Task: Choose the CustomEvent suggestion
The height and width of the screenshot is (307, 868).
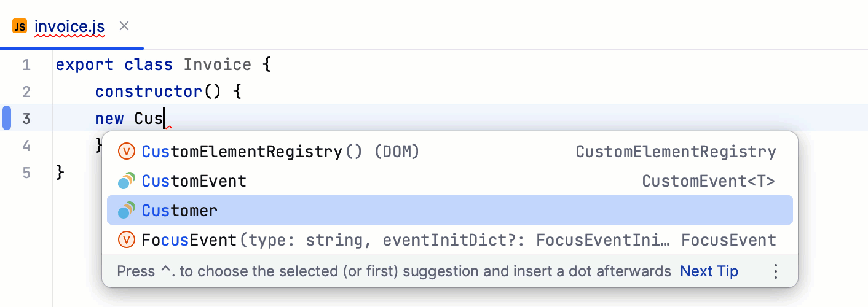Action: tap(194, 181)
